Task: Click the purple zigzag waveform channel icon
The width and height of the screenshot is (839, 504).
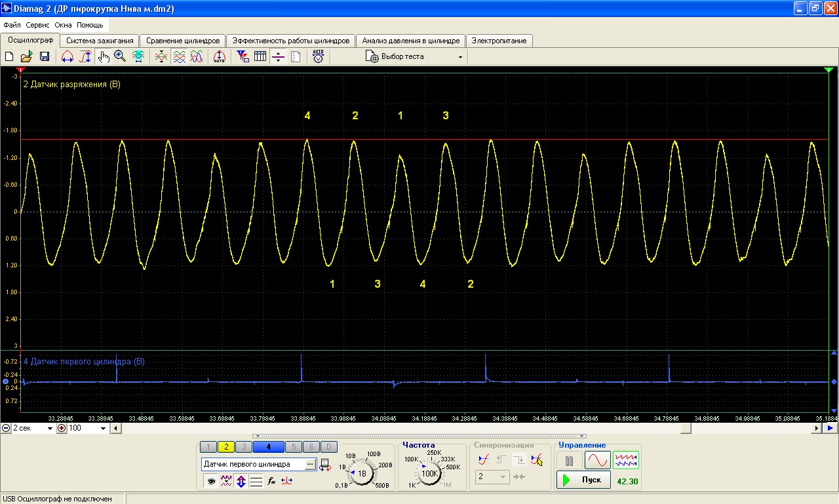Action: (x=226, y=481)
